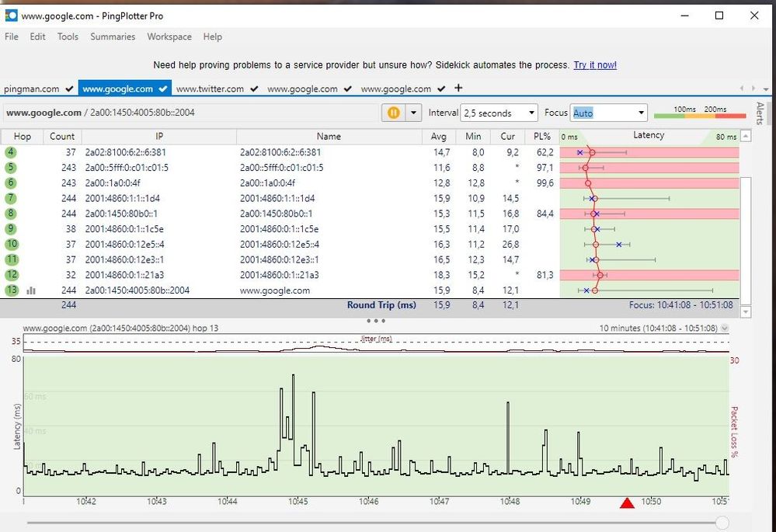Click hop 4 green circle icon
The height and width of the screenshot is (532, 776).
coord(11,152)
